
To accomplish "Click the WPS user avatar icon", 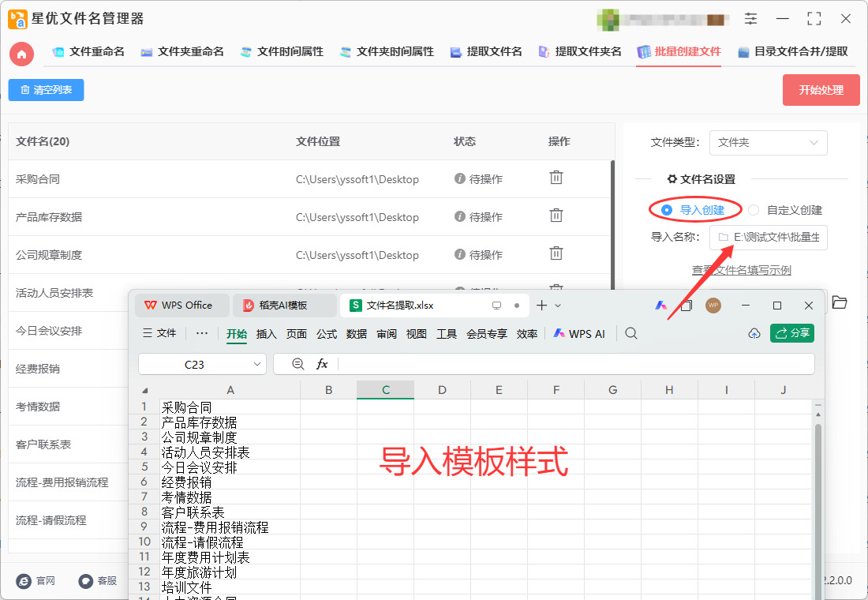I will [713, 306].
